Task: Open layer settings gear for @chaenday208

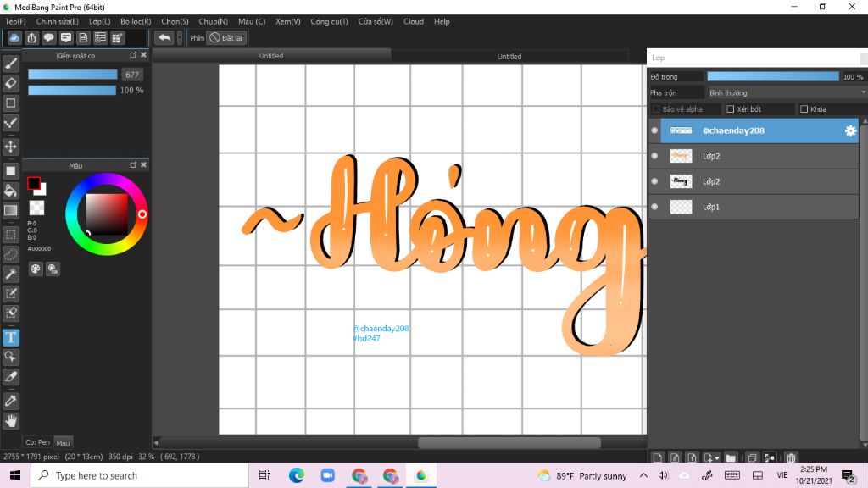Action: pos(850,130)
